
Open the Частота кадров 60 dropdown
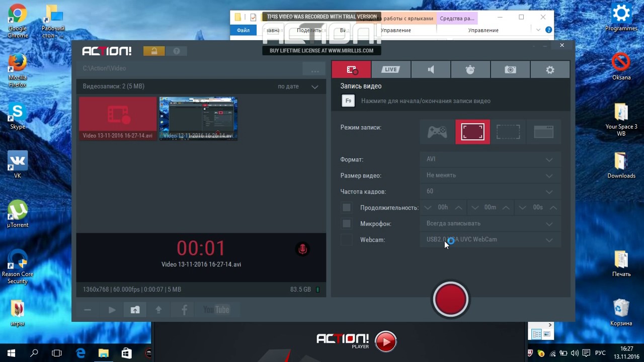point(490,192)
